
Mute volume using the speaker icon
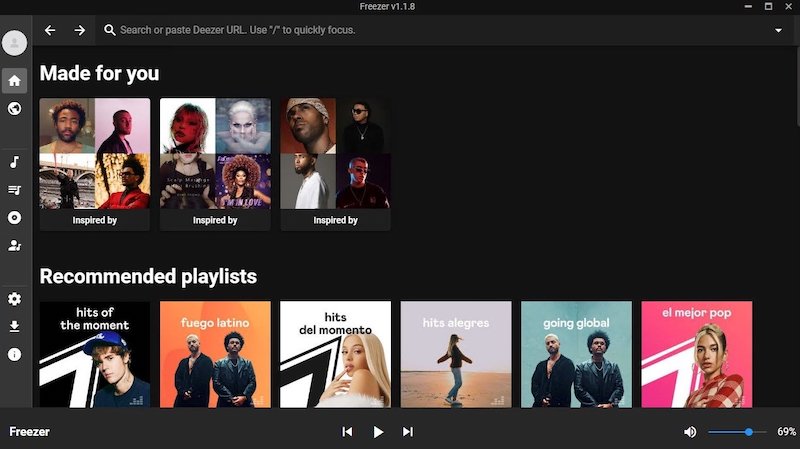pyautogui.click(x=690, y=432)
